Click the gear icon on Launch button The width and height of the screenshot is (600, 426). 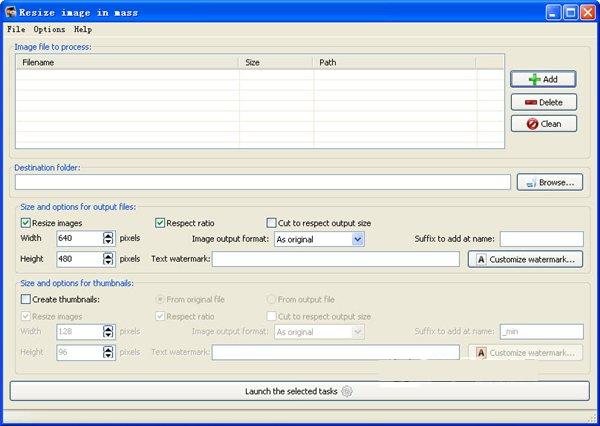[x=347, y=391]
